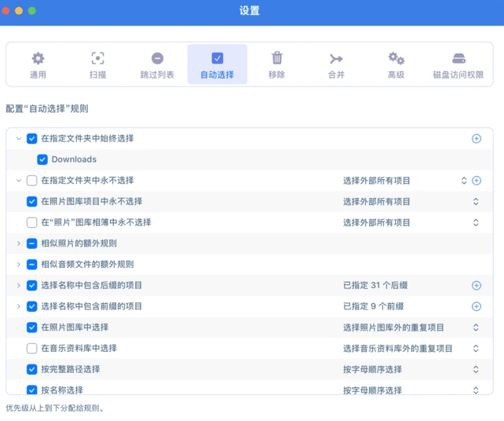The width and height of the screenshot is (504, 421).
Task: Open 选择照片图库外的重复项目 dropdown
Action: pyautogui.click(x=476, y=328)
